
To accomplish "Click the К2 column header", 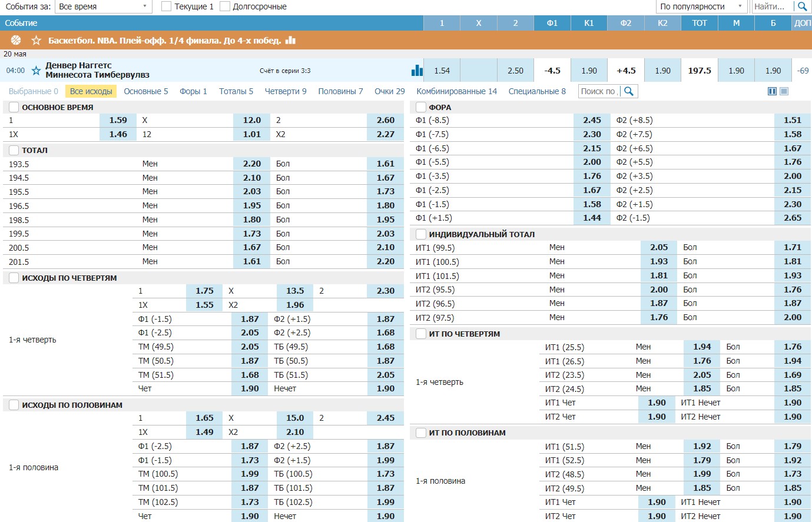I will (x=662, y=23).
